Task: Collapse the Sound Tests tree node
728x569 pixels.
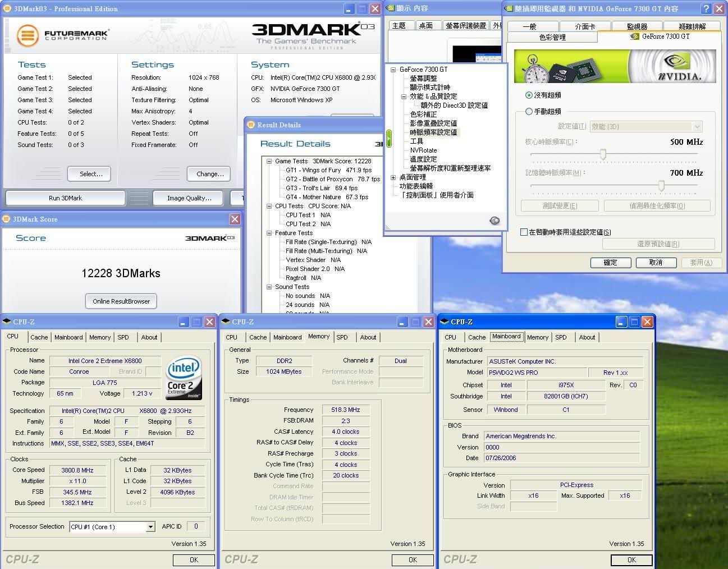Action: click(269, 287)
